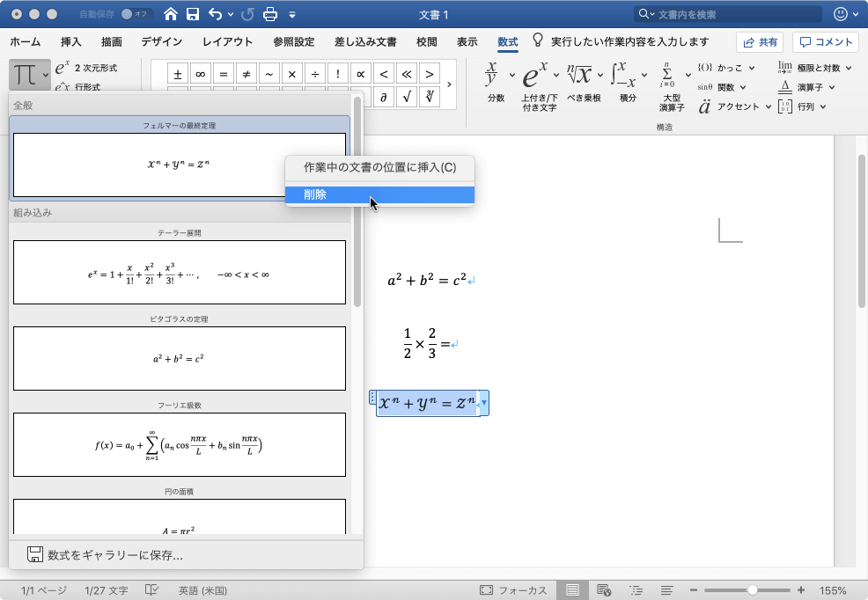Select the フーリエ級数 equation thumbnail
This screenshot has width=868, height=600.
tap(180, 444)
